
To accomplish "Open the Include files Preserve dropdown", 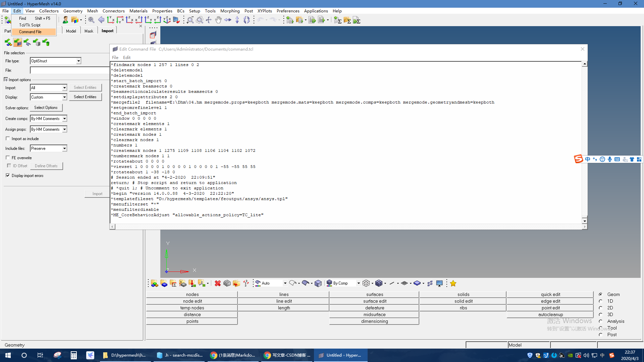I will [64, 148].
